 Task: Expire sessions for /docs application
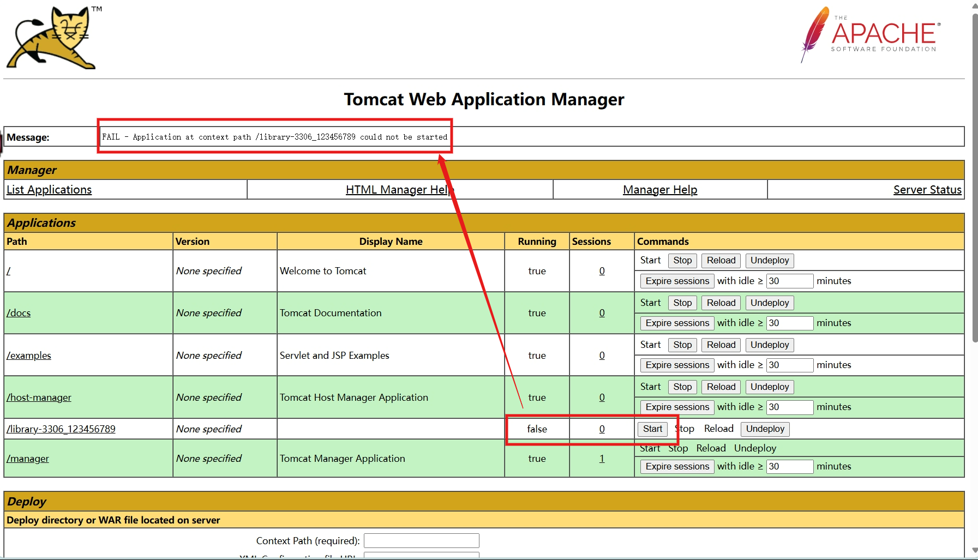(677, 323)
